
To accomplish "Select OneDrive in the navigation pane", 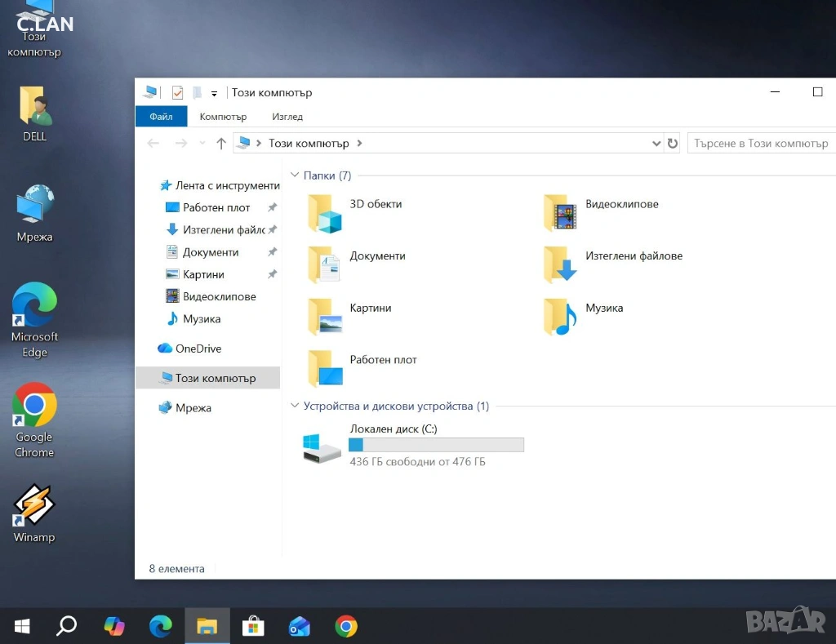I will pos(198,349).
